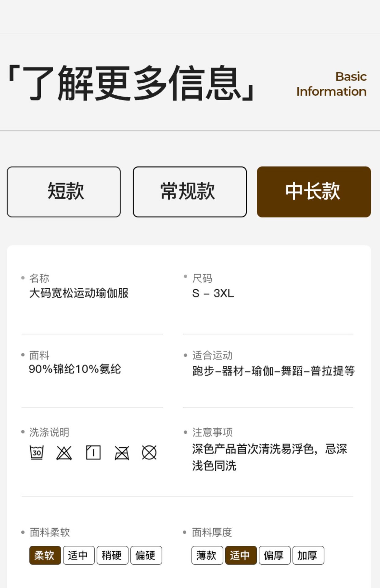Click the do-not-dry-clean circle icon
This screenshot has height=588, width=380.
[149, 452]
